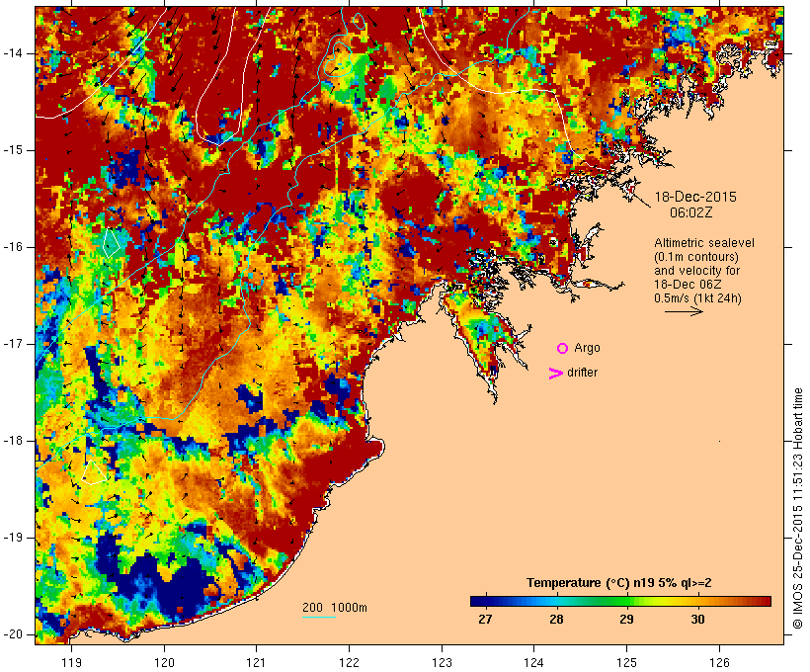
Task: Click the 'drifter' legend label
Action: (x=582, y=373)
